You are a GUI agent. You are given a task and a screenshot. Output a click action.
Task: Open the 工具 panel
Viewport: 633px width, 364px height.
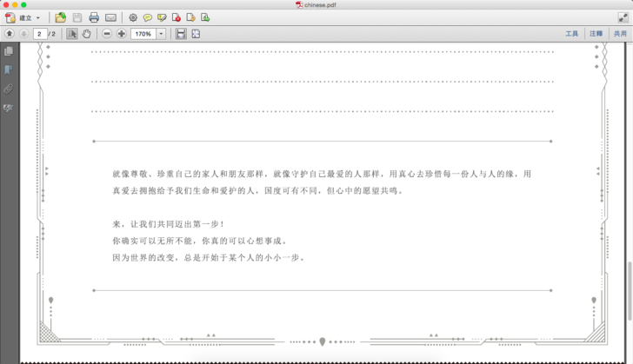click(x=571, y=34)
